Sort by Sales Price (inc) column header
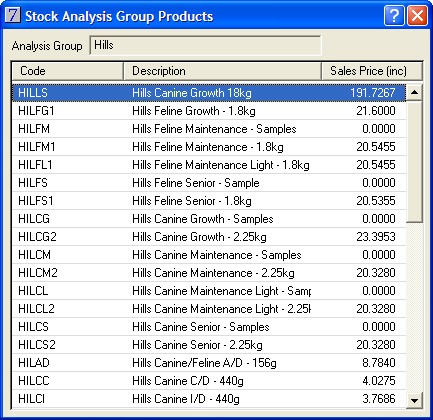Image resolution: width=433 pixels, height=420 pixels. (x=372, y=71)
